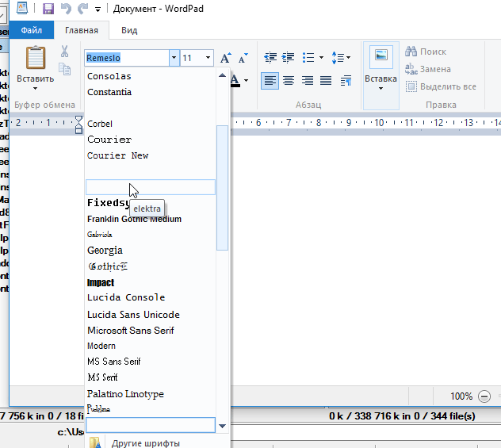Click the ruler left indent marker
Image resolution: width=501 pixels, height=448 pixels.
pos(78,124)
